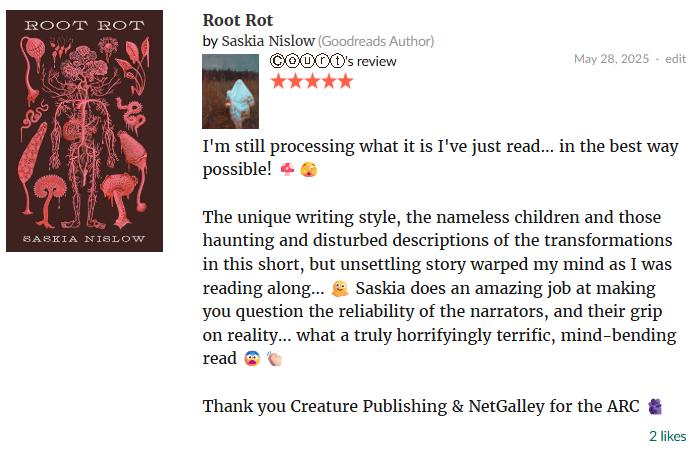Click the '(Goodreads Author)' label

tap(376, 41)
